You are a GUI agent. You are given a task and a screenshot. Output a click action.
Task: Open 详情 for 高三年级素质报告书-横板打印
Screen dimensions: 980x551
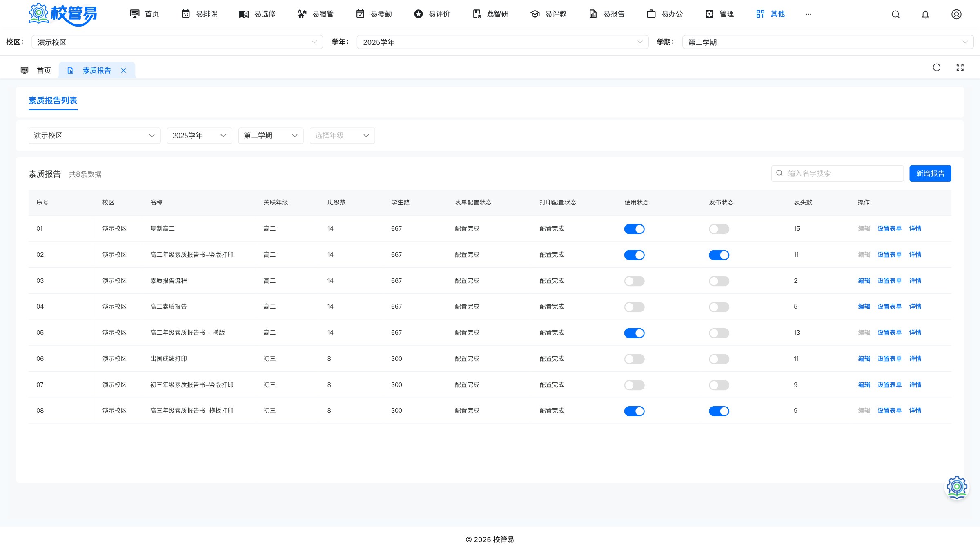pos(915,411)
